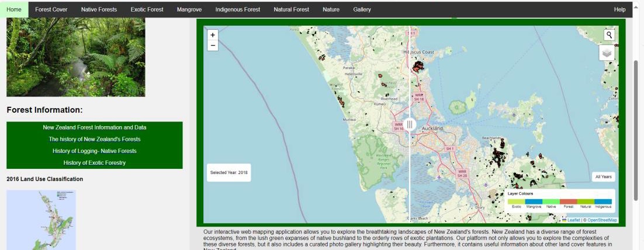
Task: Open the Home menu item
Action: point(14,9)
